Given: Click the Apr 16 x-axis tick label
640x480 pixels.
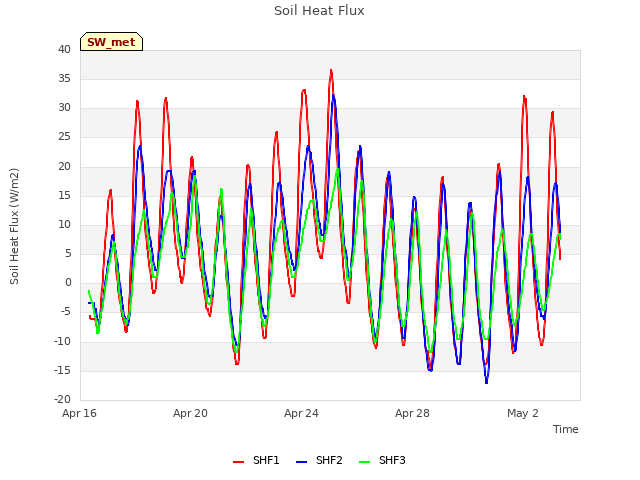Looking at the screenshot, I should 80,413.
